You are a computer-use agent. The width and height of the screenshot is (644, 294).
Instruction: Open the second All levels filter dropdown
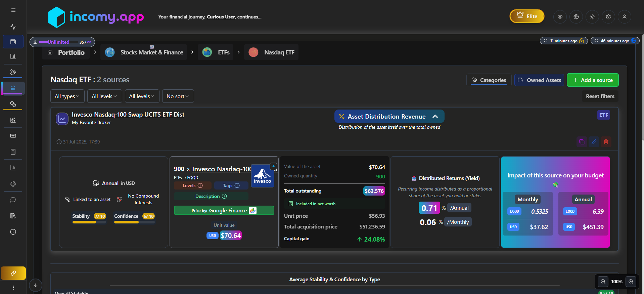point(142,96)
